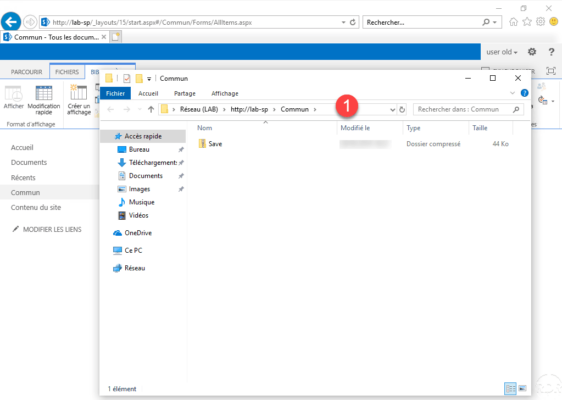This screenshot has height=400, width=562.
Task: Open the Fichier tab in Explorer
Action: point(115,93)
